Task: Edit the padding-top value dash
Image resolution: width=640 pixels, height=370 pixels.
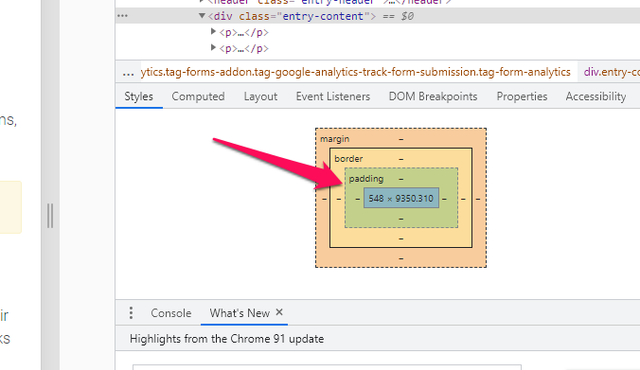Action: click(x=401, y=179)
